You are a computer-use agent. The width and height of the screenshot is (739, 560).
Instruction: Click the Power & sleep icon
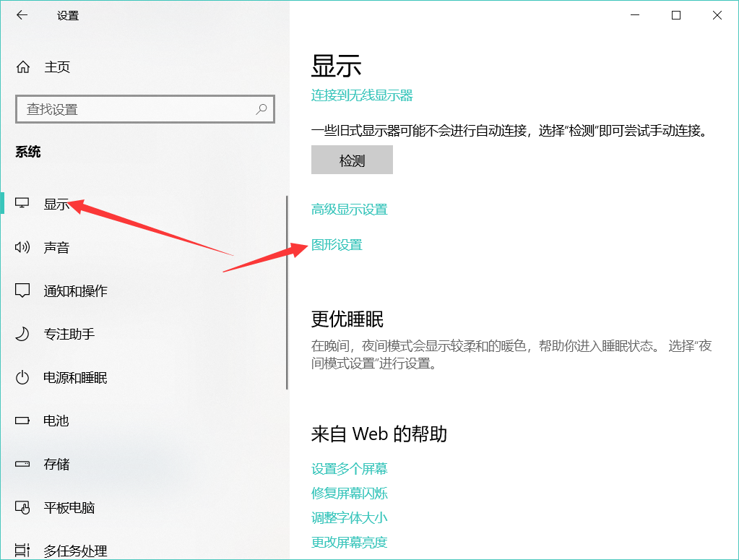point(22,377)
